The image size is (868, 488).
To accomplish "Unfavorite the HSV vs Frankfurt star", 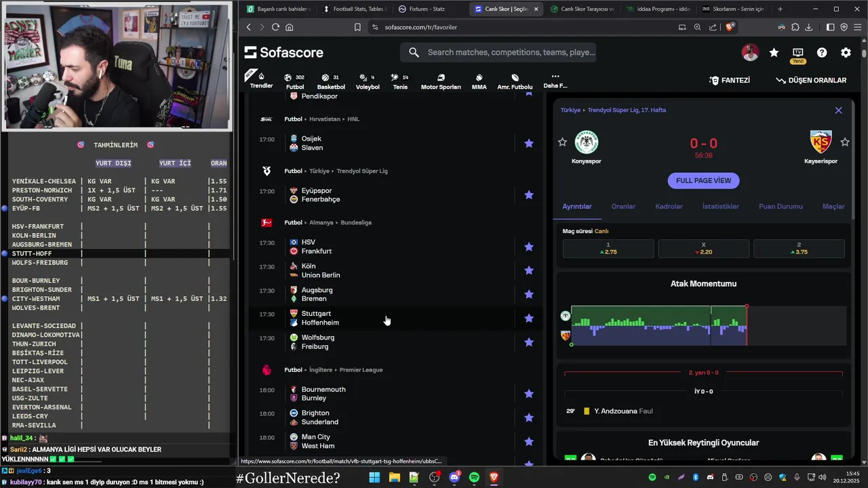I will click(529, 247).
